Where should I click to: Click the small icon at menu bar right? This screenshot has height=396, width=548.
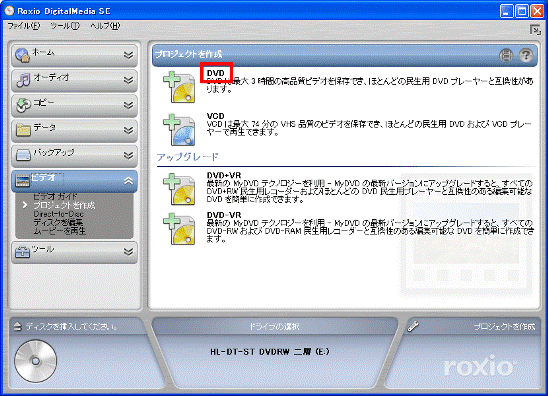(x=535, y=30)
